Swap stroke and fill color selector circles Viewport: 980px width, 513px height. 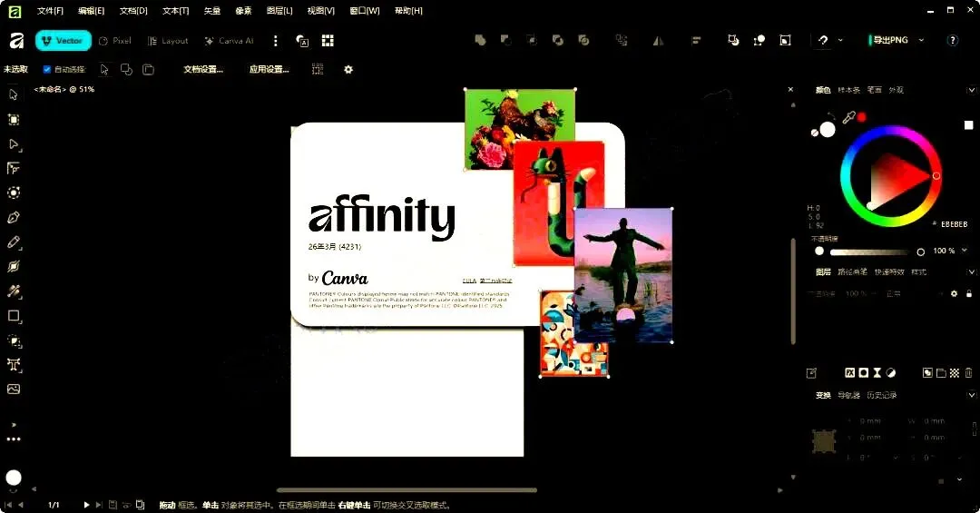pyautogui.click(x=830, y=115)
